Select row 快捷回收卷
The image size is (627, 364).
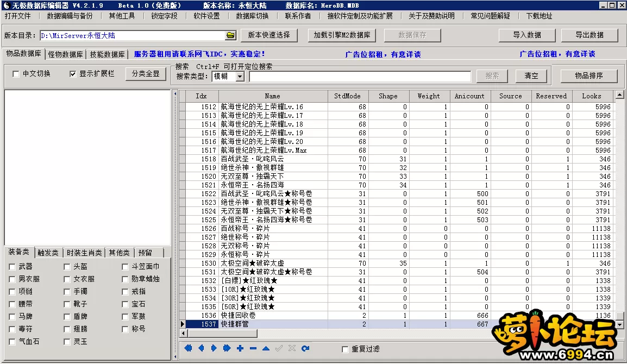click(396, 316)
